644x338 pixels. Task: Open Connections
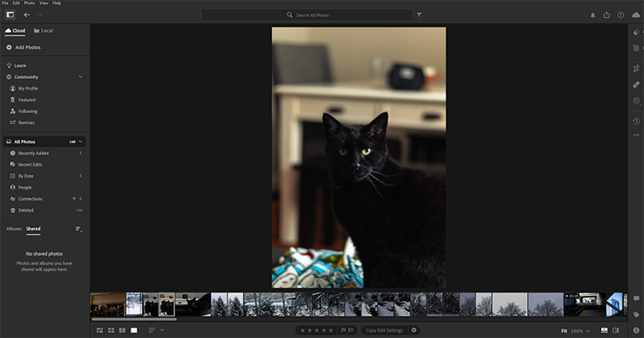click(x=27, y=199)
